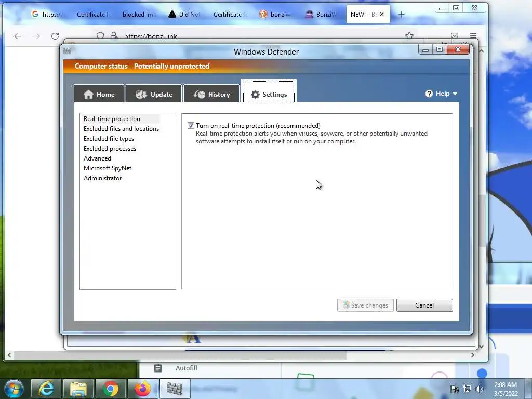The height and width of the screenshot is (399, 532).
Task: Switch to first Certificate tab
Action: point(92,14)
